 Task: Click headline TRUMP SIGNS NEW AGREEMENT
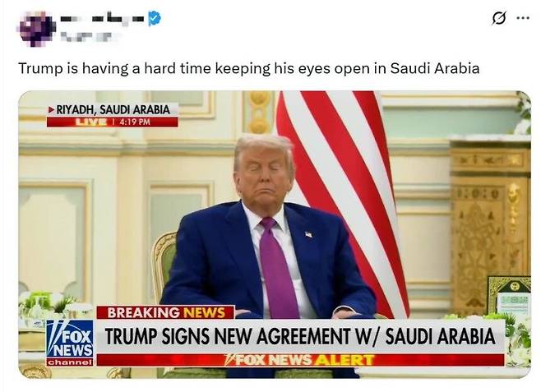tap(300, 336)
